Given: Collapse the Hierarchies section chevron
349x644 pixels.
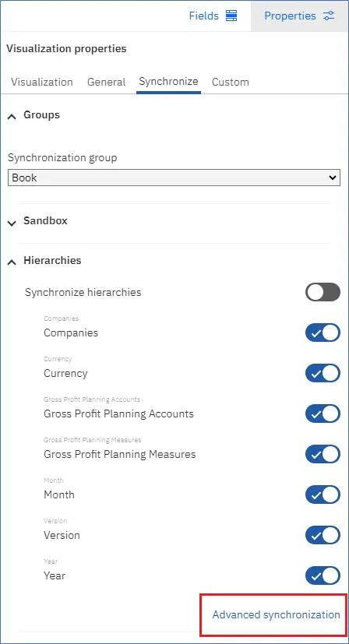Looking at the screenshot, I should click(12, 262).
